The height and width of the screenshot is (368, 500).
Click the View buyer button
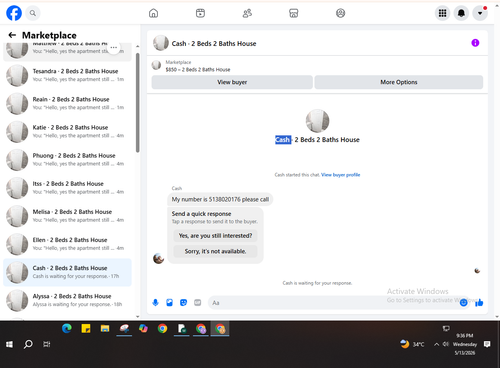(232, 82)
